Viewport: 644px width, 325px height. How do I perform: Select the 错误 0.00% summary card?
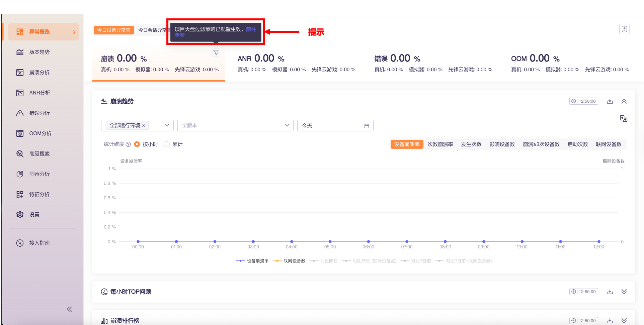[x=433, y=64]
